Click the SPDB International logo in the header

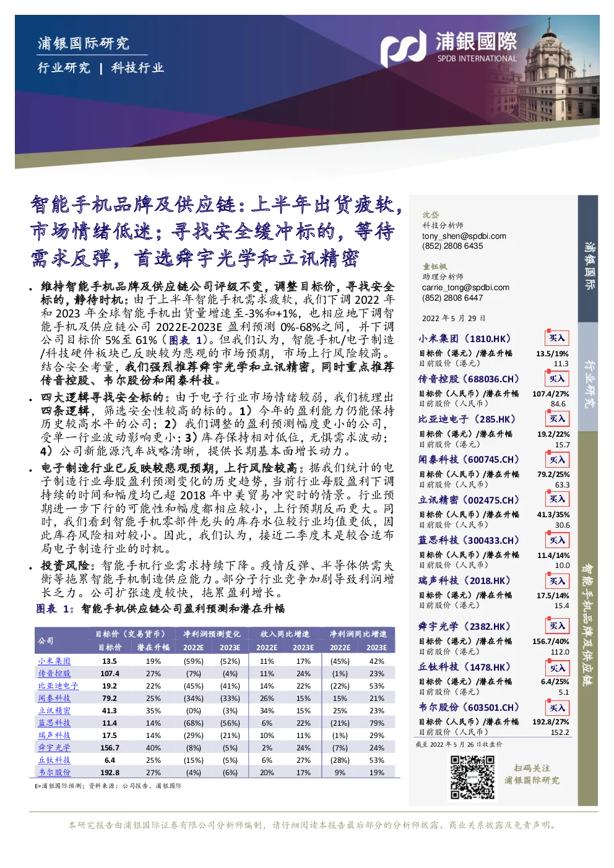[448, 48]
